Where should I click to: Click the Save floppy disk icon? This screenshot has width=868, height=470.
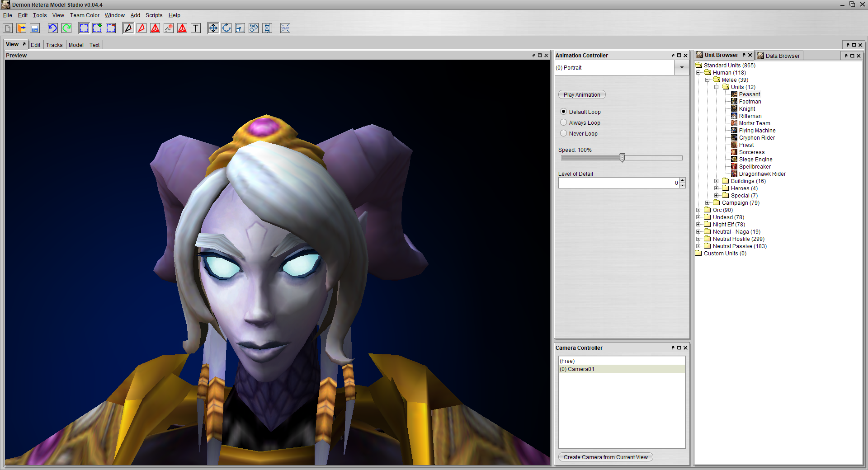35,28
